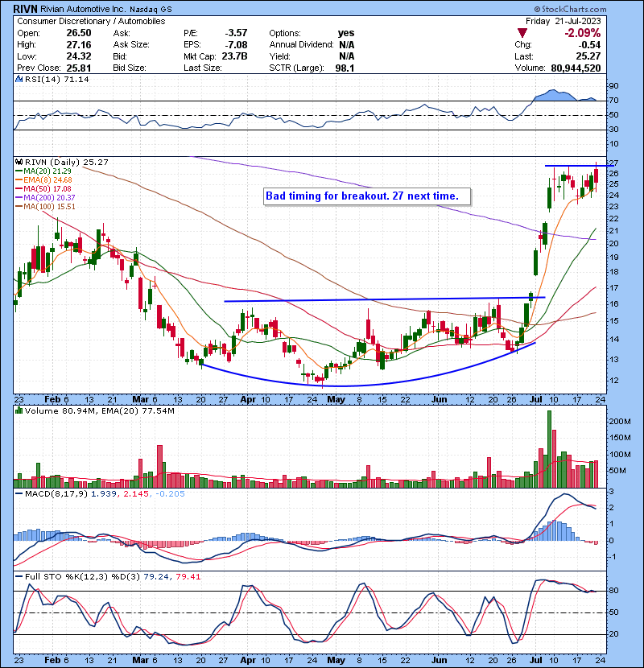
Task: Click the Mkt Cap value 23.7B
Action: pos(234,56)
